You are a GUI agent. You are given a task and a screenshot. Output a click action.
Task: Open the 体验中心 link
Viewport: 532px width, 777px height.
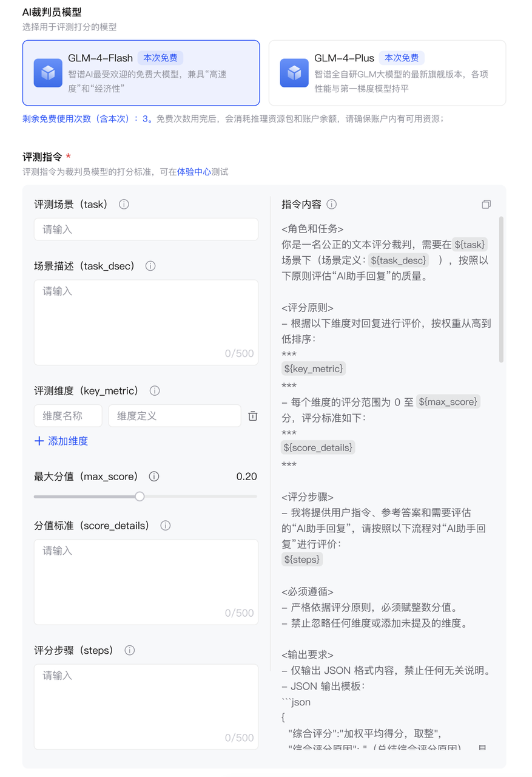click(x=194, y=172)
